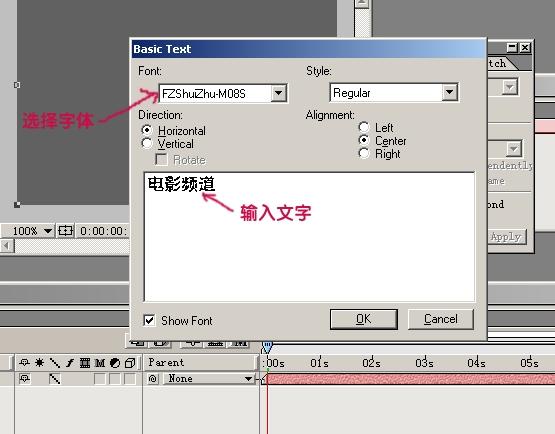Click the 3D Layer cube column icon
Screen dimensions: 555x434
point(130,362)
